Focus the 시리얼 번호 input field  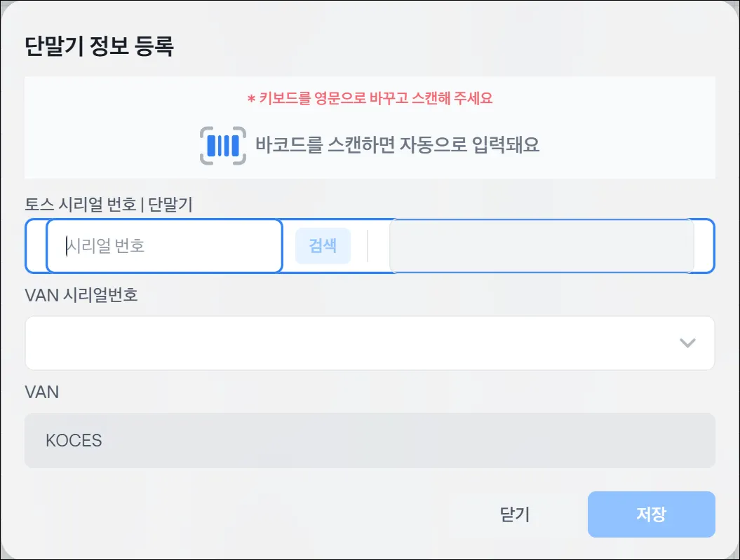(164, 246)
